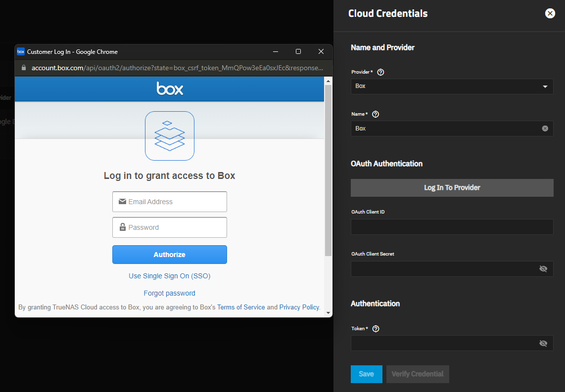Click the Box favicon in the Chrome title bar
This screenshot has height=392, width=565.
pos(21,51)
